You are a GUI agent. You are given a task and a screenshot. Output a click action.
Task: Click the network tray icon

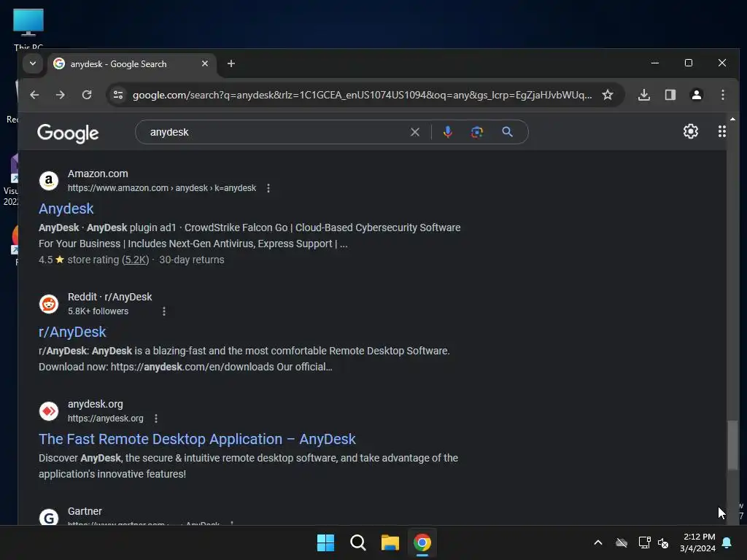644,542
